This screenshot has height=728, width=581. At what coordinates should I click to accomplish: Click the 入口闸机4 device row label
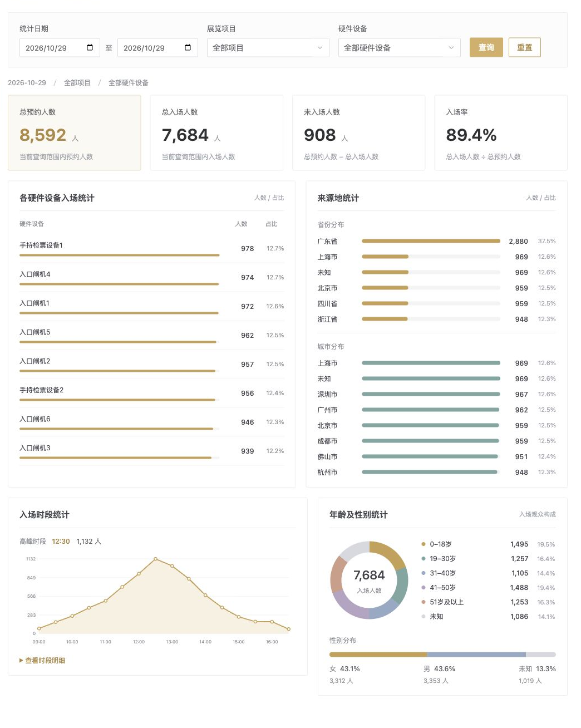[x=35, y=274]
